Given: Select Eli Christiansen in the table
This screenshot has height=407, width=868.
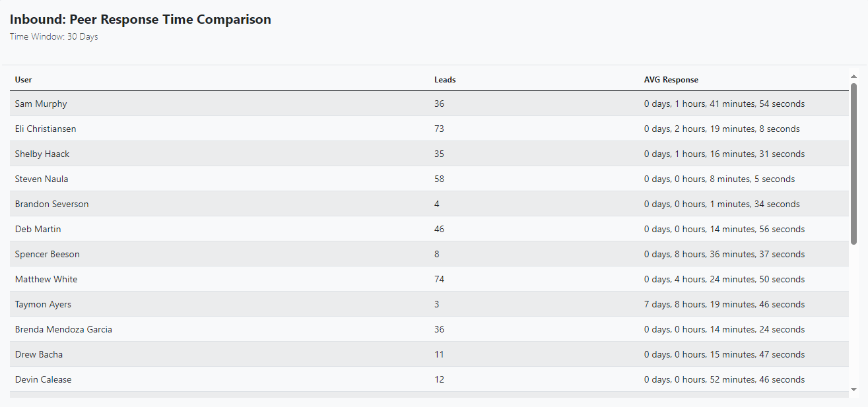Looking at the screenshot, I should click(46, 129).
